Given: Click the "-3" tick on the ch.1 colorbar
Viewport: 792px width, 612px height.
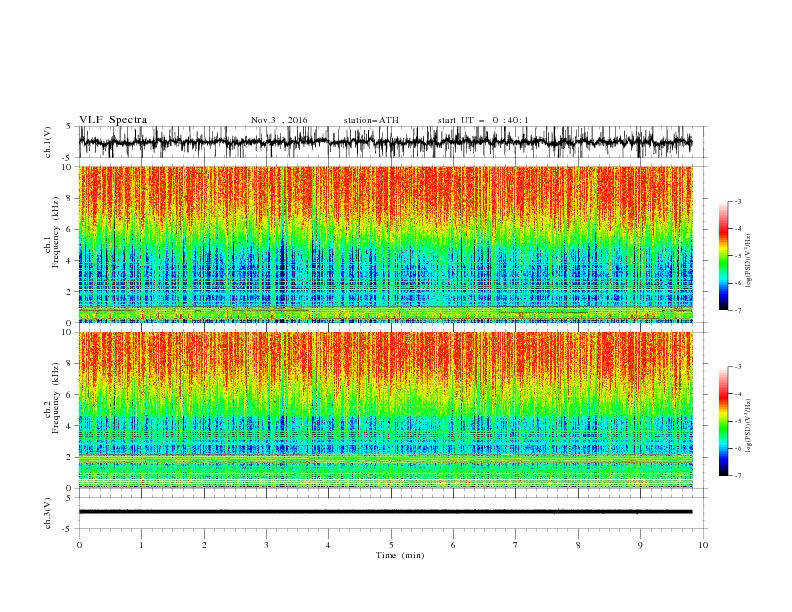Looking at the screenshot, I should click(738, 201).
